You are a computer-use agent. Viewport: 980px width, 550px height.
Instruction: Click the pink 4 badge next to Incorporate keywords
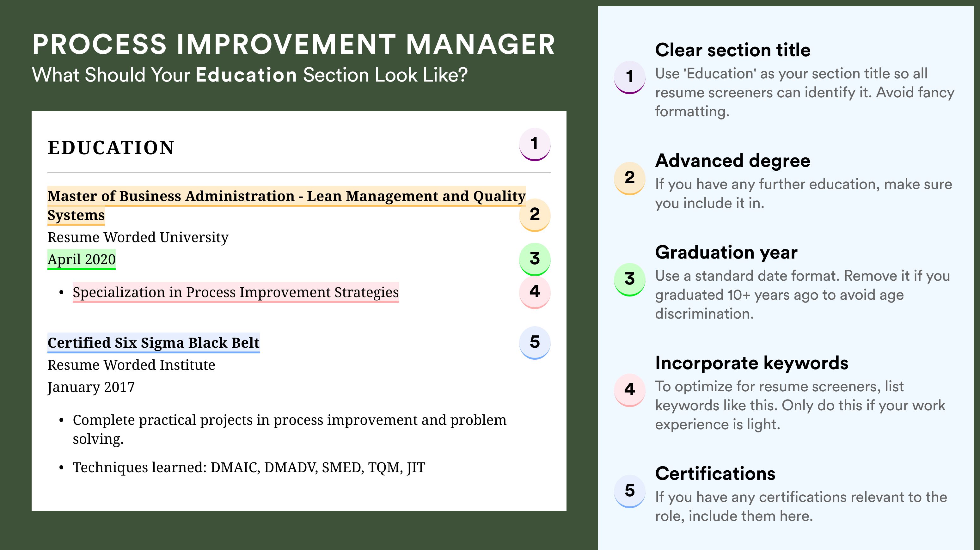pos(630,390)
